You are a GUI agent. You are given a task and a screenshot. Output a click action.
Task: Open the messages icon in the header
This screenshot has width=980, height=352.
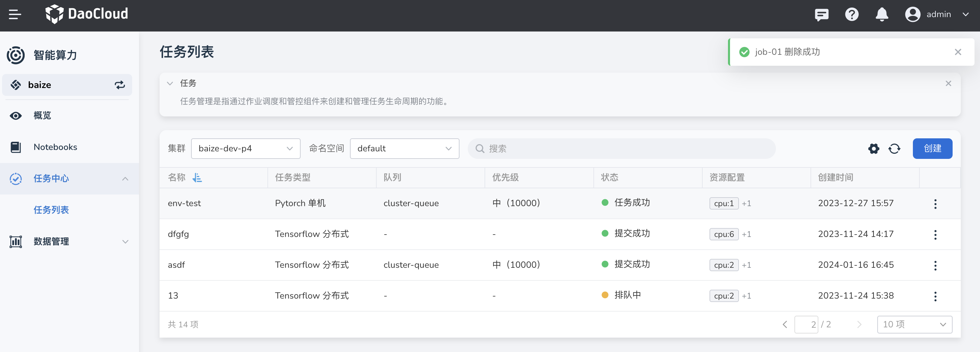(x=821, y=14)
